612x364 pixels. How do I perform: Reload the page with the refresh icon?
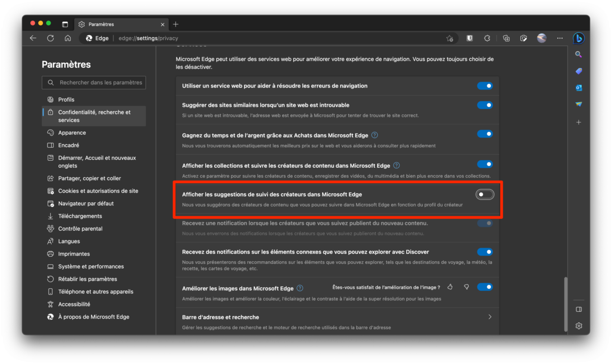pyautogui.click(x=50, y=38)
